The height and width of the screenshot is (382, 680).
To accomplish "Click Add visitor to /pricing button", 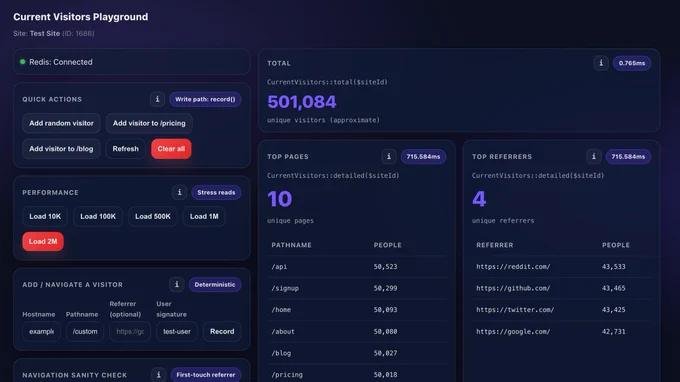I will click(x=149, y=123).
